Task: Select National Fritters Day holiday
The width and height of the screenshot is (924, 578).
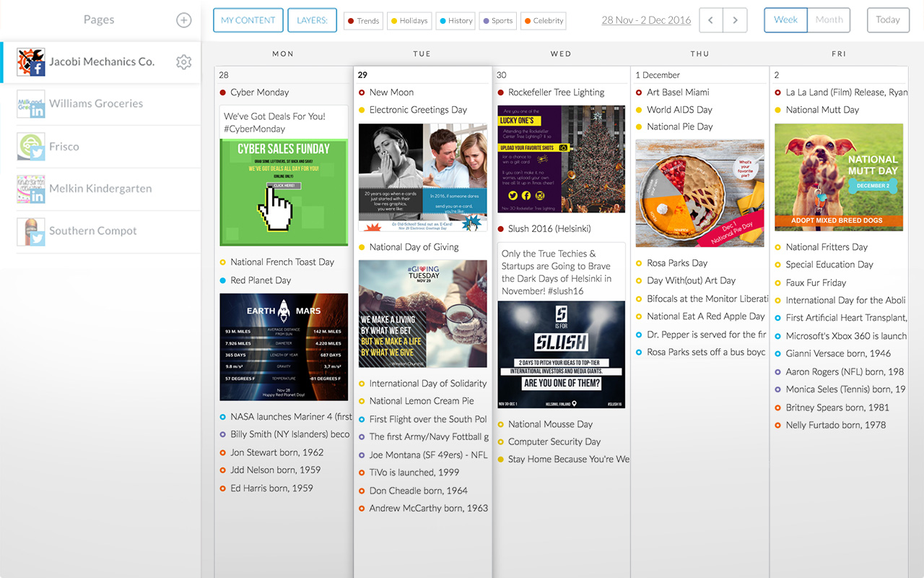Action: 827,247
